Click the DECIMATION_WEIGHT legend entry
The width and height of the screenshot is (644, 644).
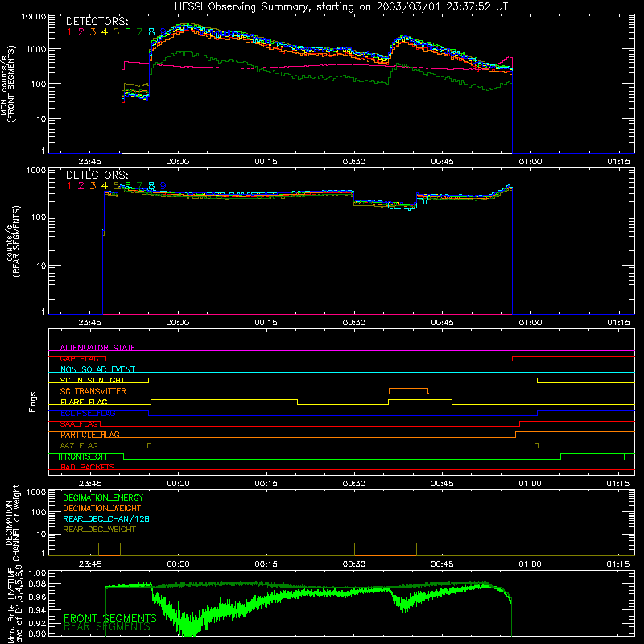(x=102, y=508)
